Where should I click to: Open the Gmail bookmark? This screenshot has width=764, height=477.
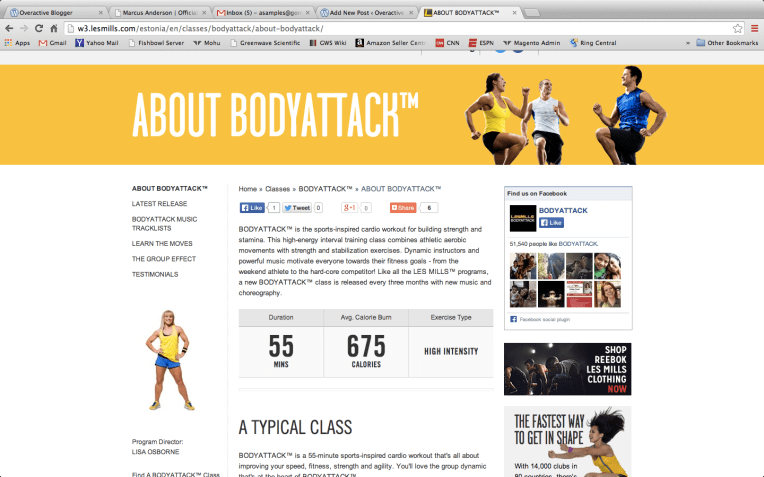point(53,43)
